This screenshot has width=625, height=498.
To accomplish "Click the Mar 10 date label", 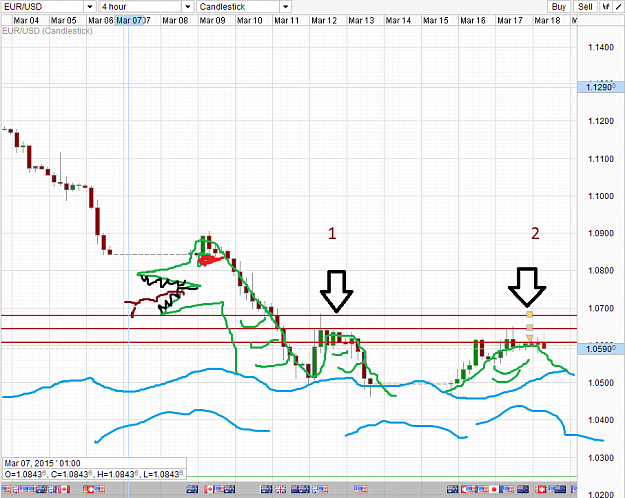I will [250, 20].
